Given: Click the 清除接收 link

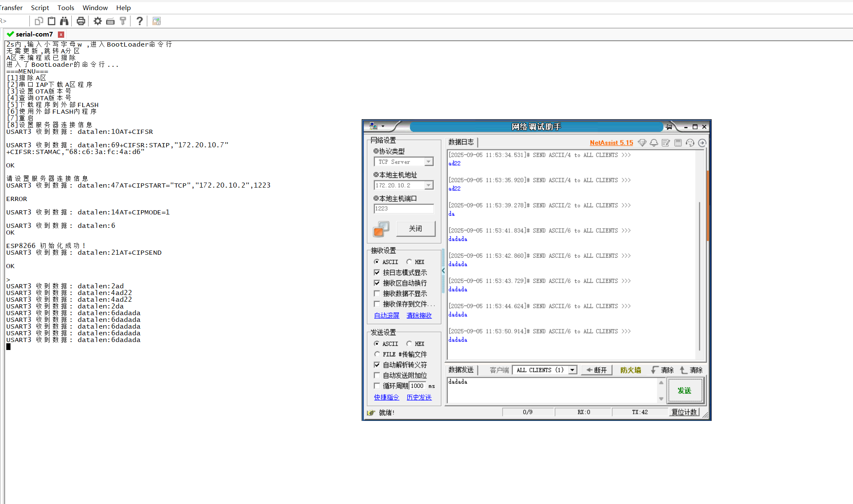Looking at the screenshot, I should 419,315.
